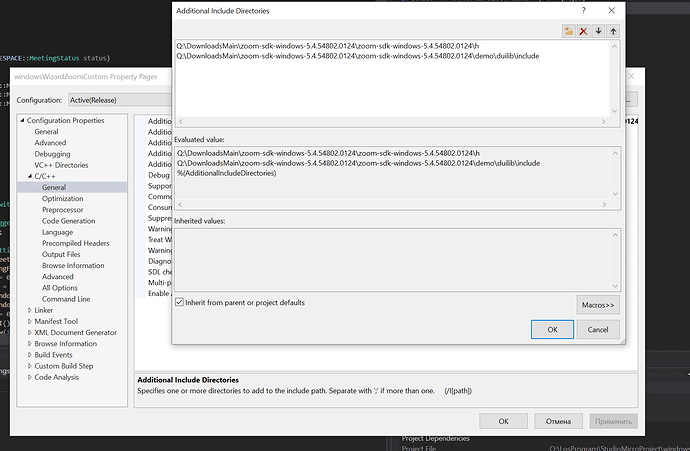Select Code Generation tree item
Viewport: 690px width, 451px height.
coord(69,221)
